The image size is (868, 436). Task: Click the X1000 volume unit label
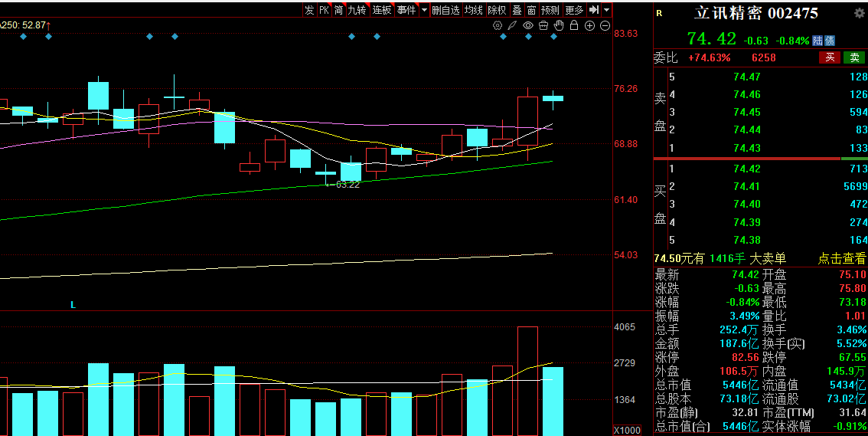pos(627,431)
